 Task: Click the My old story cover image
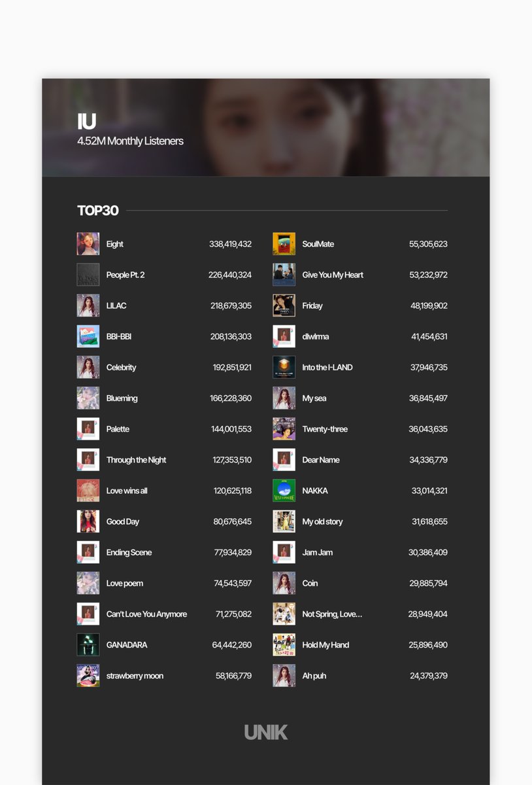pos(284,521)
